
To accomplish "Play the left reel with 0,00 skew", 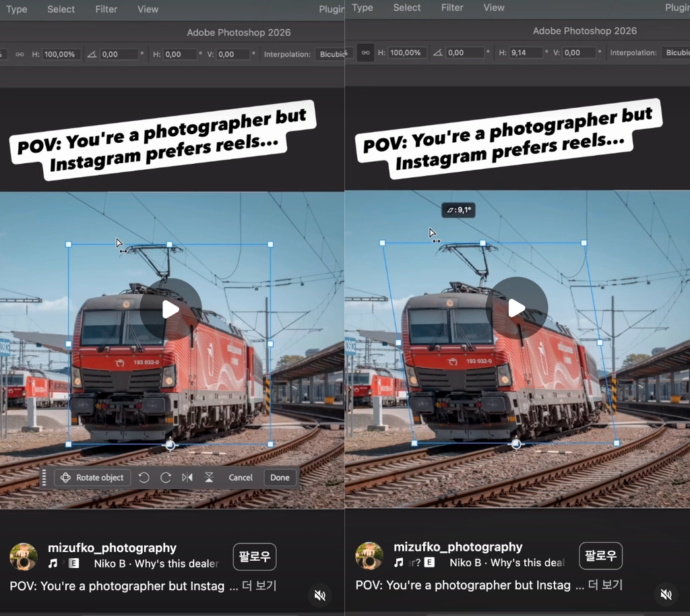I will (x=170, y=309).
